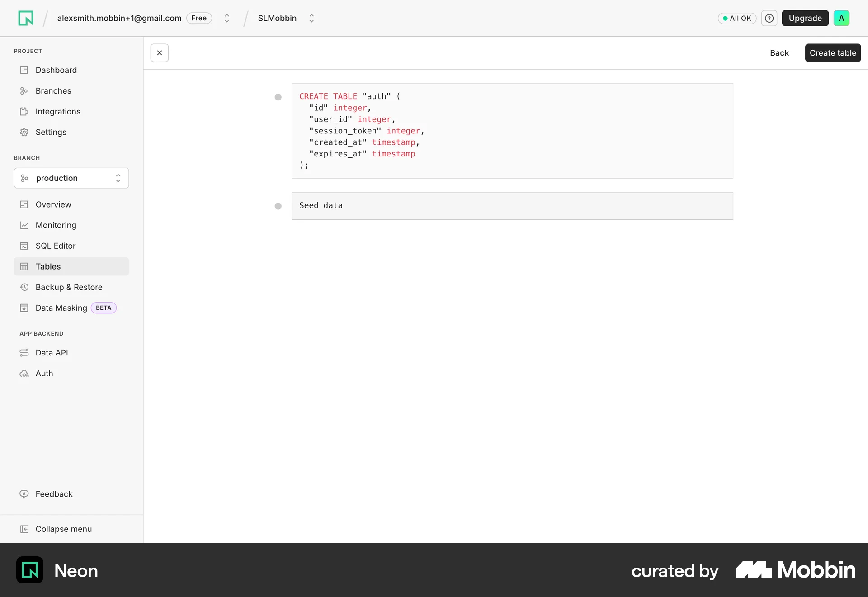Click the step dot beside Seed data
The width and height of the screenshot is (868, 597).
(278, 206)
